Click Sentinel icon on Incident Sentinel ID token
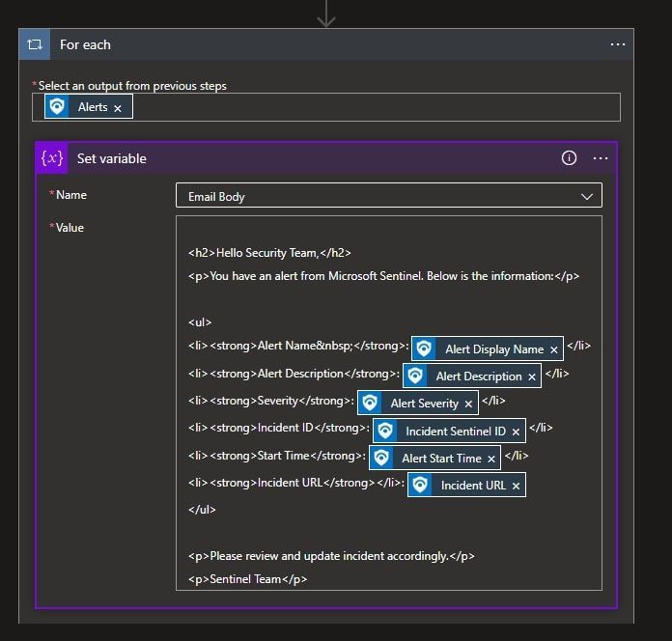The image size is (672, 641). [385, 431]
